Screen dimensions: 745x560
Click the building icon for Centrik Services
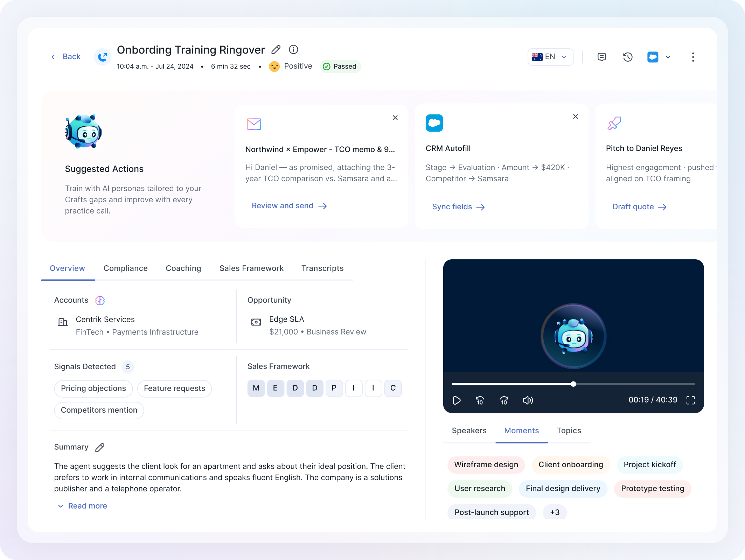pos(63,322)
